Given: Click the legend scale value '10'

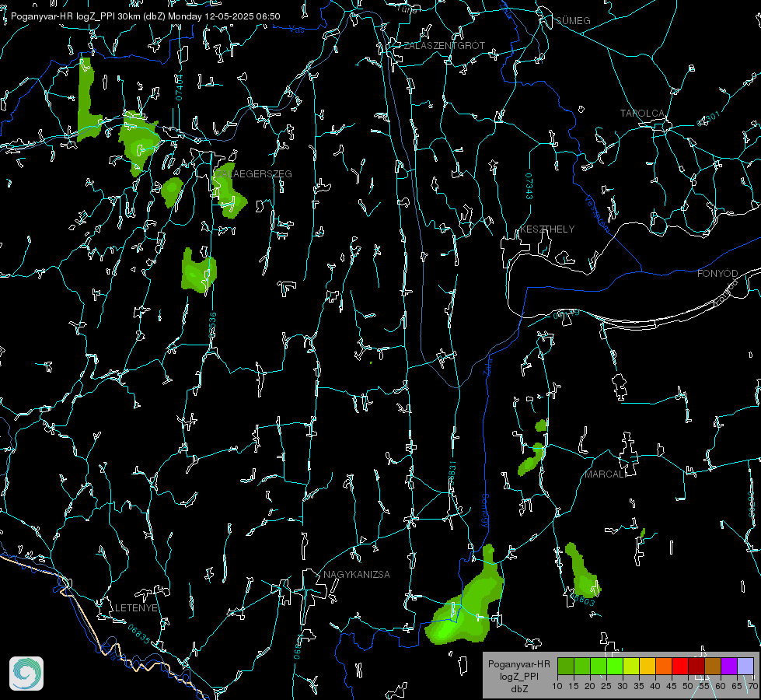Looking at the screenshot, I should tap(557, 686).
